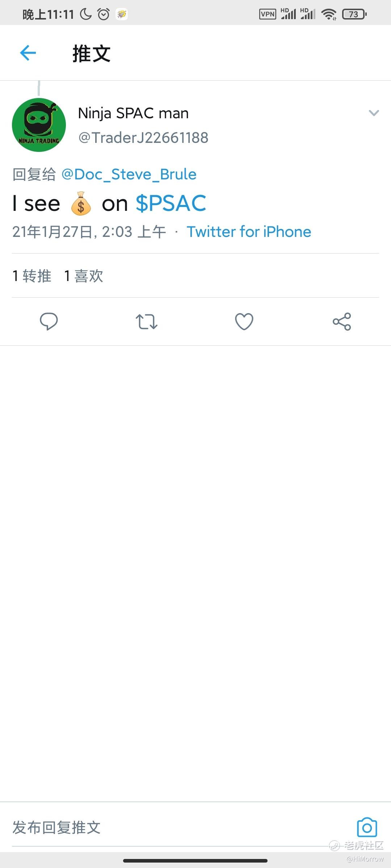Tap the back arrow icon
Image resolution: width=391 pixels, height=868 pixels.
tap(28, 53)
